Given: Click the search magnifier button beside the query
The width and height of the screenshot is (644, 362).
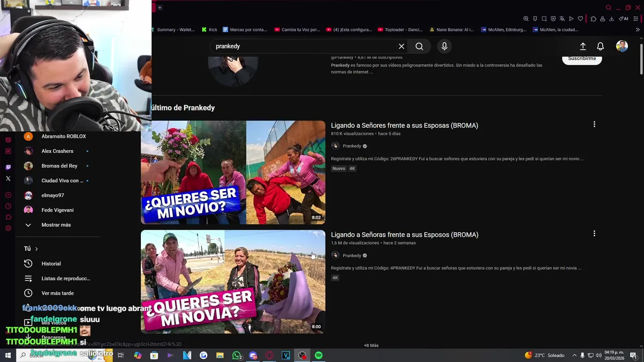Looking at the screenshot, I should pyautogui.click(x=419, y=46).
